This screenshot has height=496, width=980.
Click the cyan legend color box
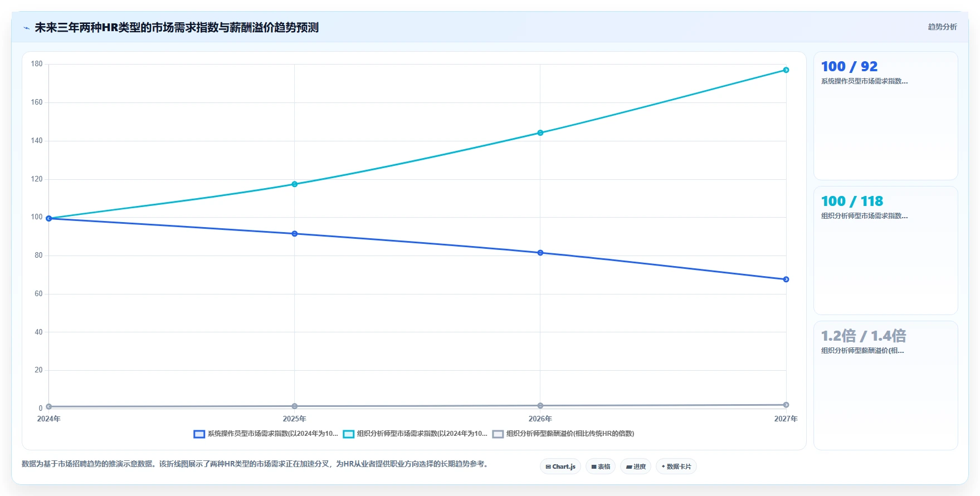click(349, 434)
